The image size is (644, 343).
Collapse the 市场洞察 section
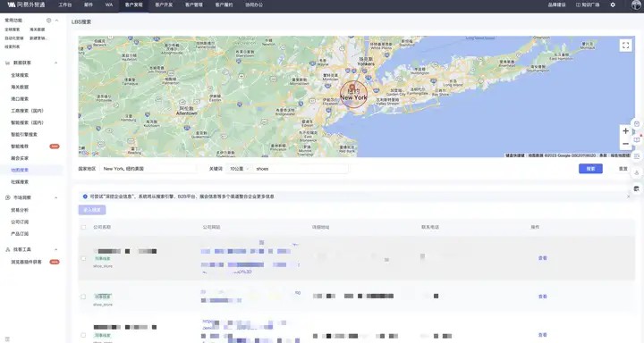[x=55, y=197]
